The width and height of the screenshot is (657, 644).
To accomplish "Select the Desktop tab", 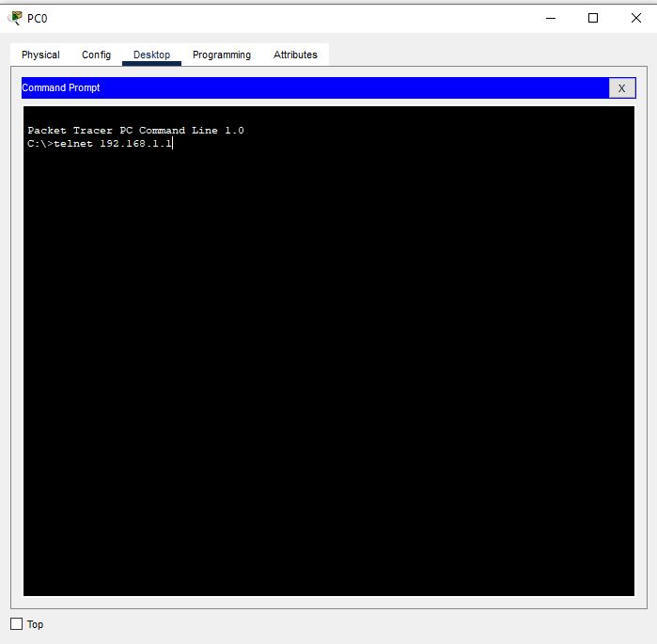I will tap(151, 55).
